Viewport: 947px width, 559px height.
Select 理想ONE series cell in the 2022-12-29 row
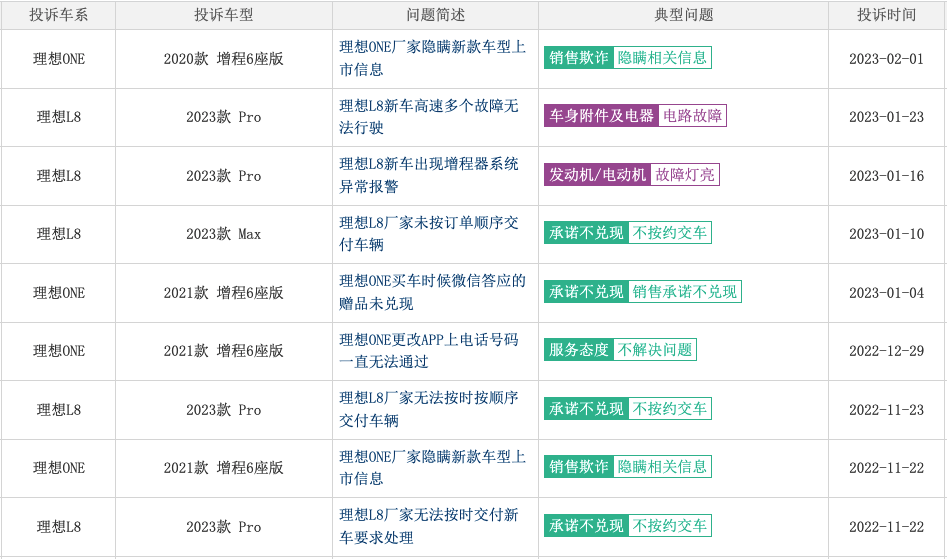tap(59, 351)
